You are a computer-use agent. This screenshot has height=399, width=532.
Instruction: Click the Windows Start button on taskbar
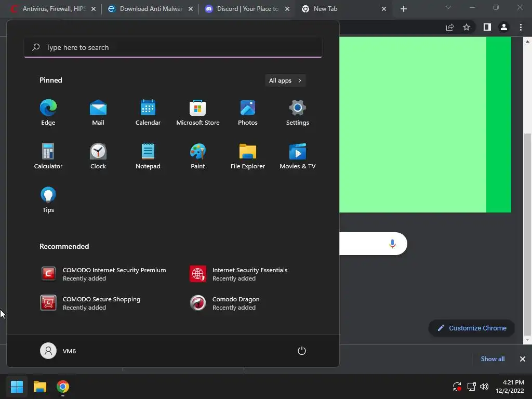[17, 387]
